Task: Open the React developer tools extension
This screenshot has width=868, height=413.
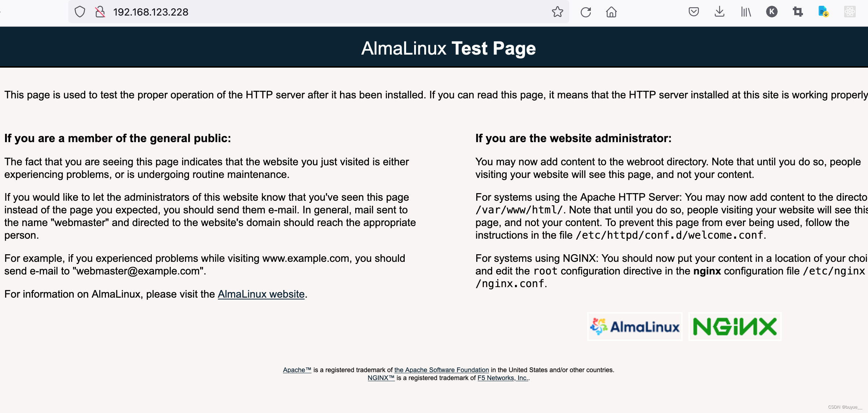Action: 850,12
